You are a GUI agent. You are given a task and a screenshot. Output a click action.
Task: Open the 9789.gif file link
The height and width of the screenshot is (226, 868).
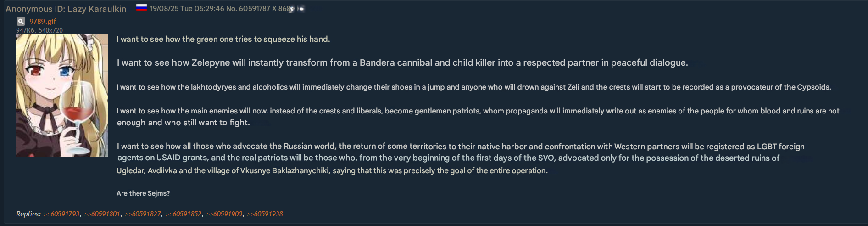tap(43, 21)
